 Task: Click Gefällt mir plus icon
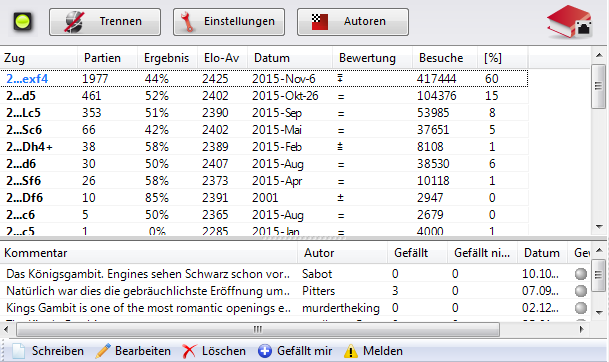click(x=264, y=351)
